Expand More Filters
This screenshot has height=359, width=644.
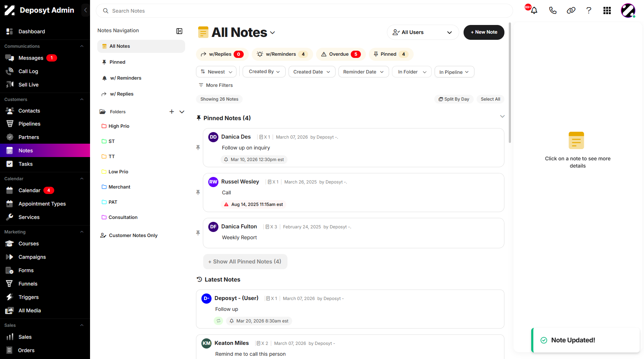click(216, 85)
